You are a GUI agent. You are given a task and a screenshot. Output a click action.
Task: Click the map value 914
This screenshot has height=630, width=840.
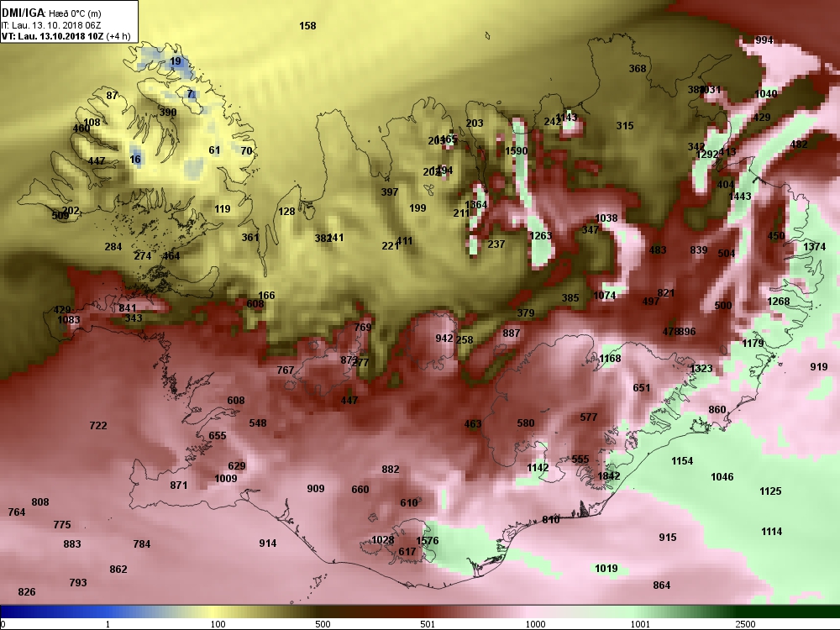click(x=268, y=543)
